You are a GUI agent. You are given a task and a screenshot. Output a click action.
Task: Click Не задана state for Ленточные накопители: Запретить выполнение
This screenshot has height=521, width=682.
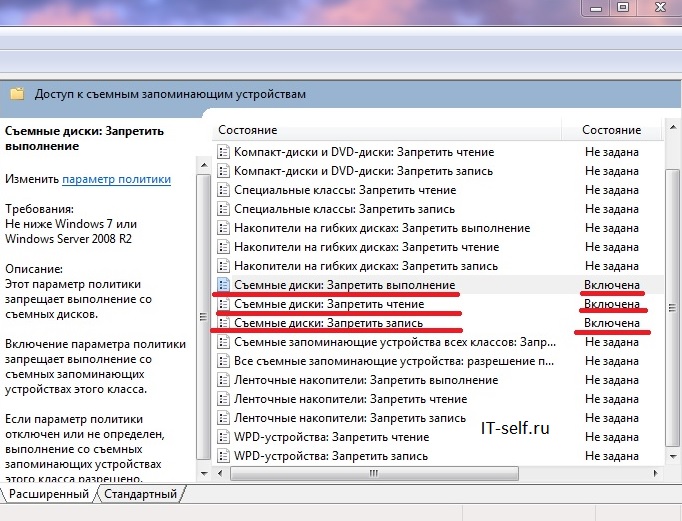point(612,380)
